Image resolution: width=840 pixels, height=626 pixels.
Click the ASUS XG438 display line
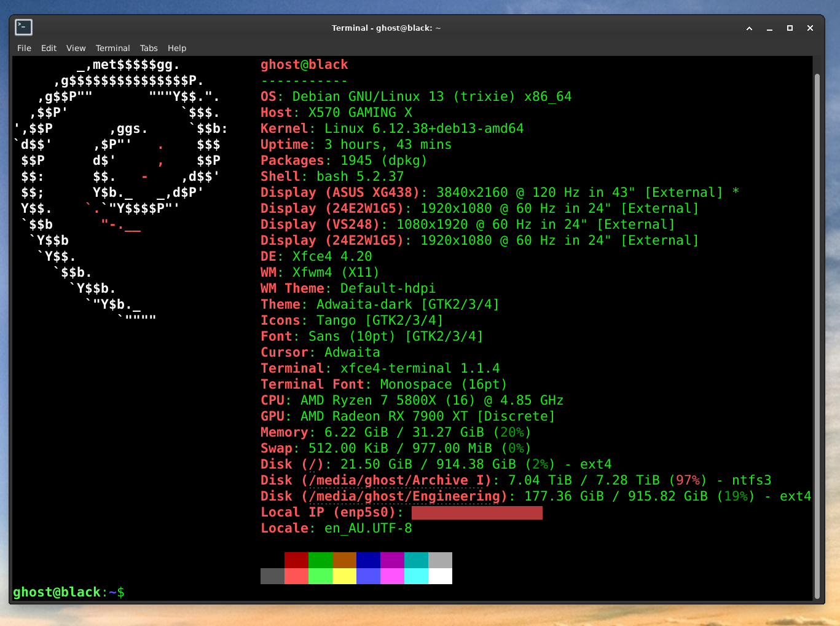500,192
